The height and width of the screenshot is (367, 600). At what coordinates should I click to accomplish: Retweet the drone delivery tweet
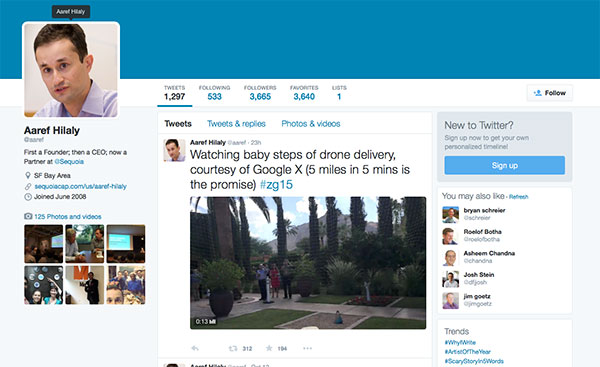click(233, 348)
